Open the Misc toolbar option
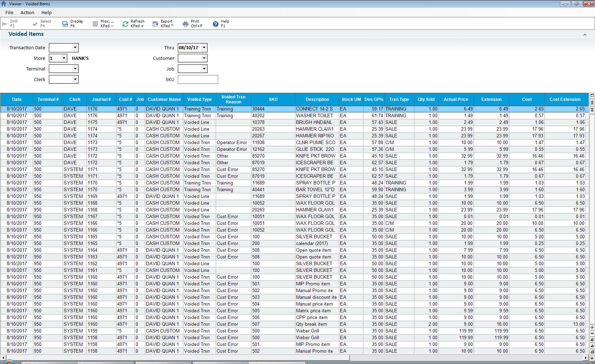 click(x=95, y=24)
